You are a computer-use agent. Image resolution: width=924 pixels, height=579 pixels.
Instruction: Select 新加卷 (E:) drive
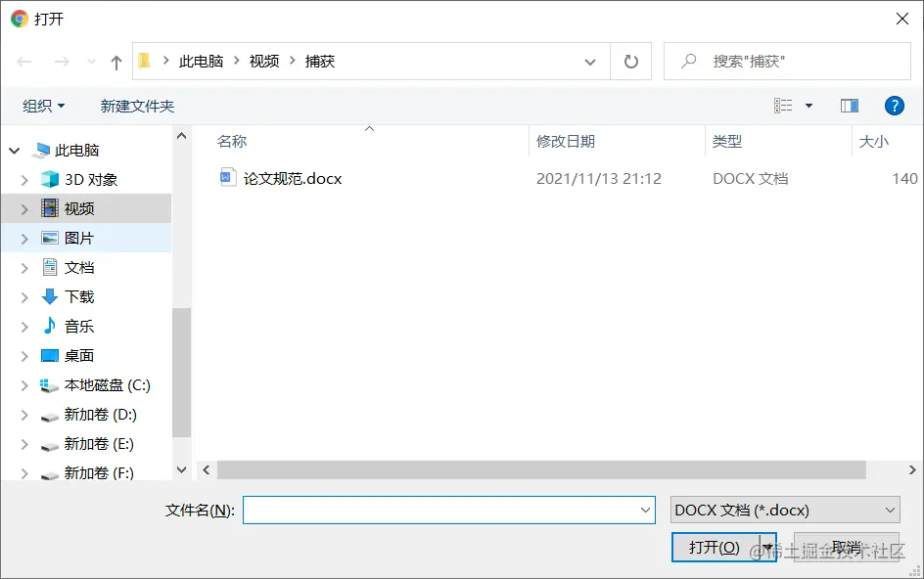(99, 444)
